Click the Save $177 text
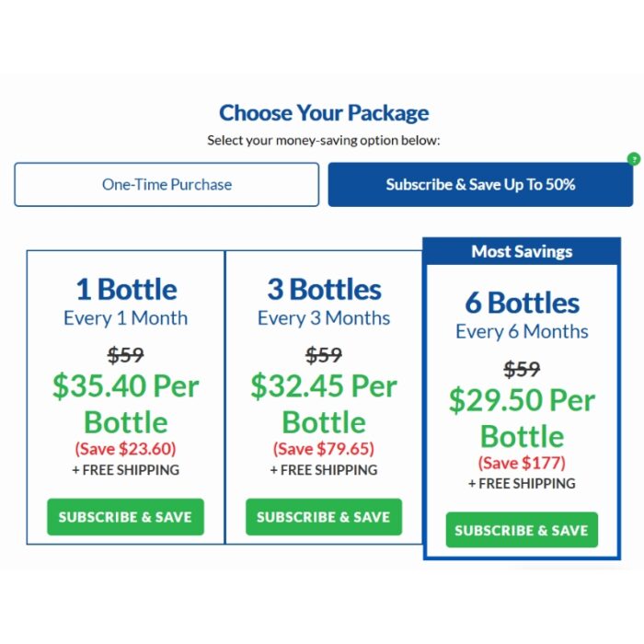 click(522, 463)
